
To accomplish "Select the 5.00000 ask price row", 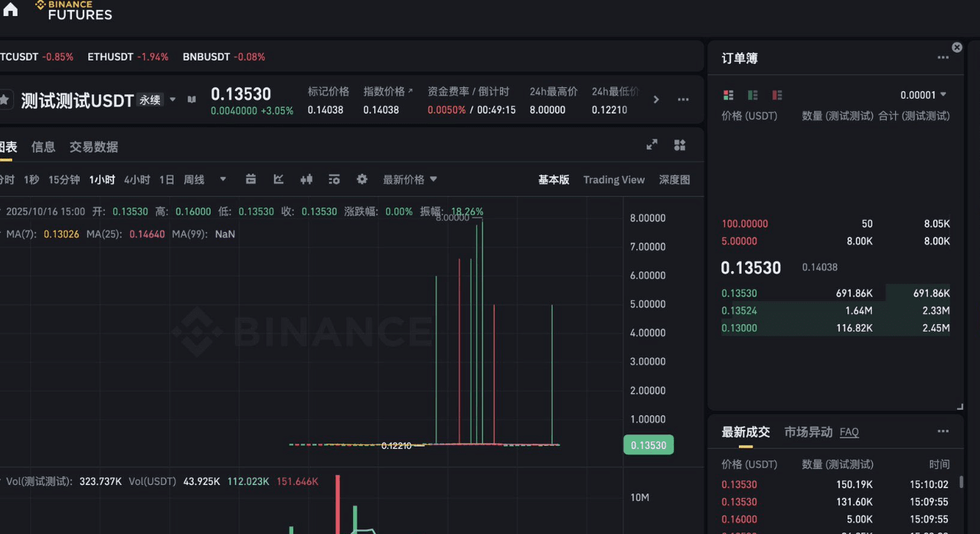I will pyautogui.click(x=835, y=241).
